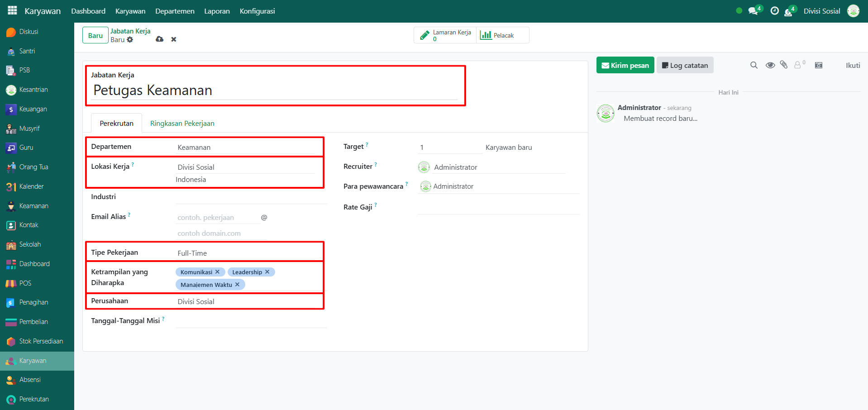
Task: Discard changes with the X icon
Action: (174, 39)
